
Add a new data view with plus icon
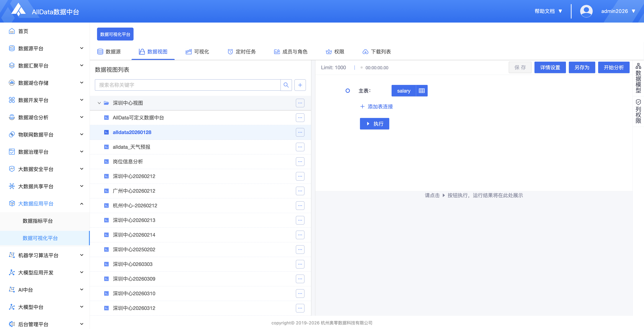tap(300, 85)
